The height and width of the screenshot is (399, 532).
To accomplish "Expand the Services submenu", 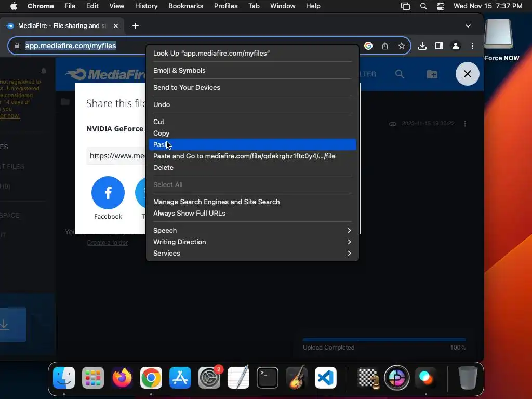I will coord(252,254).
